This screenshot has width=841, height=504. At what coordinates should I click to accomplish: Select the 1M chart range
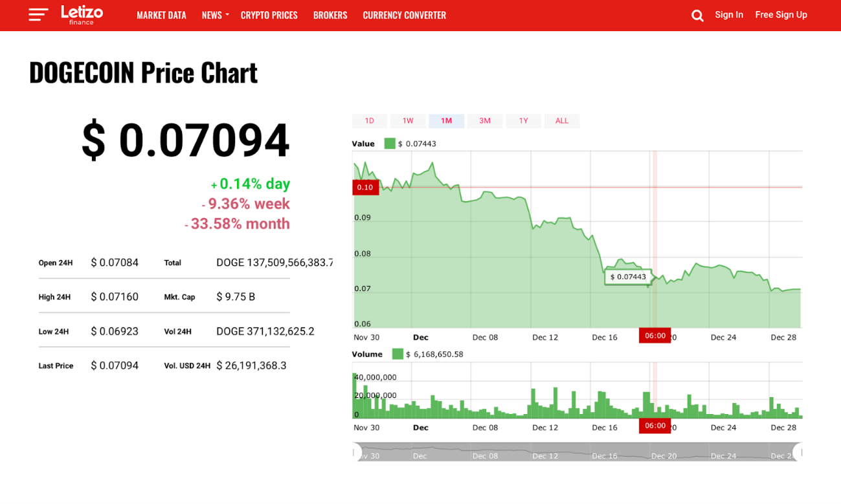pyautogui.click(x=446, y=121)
